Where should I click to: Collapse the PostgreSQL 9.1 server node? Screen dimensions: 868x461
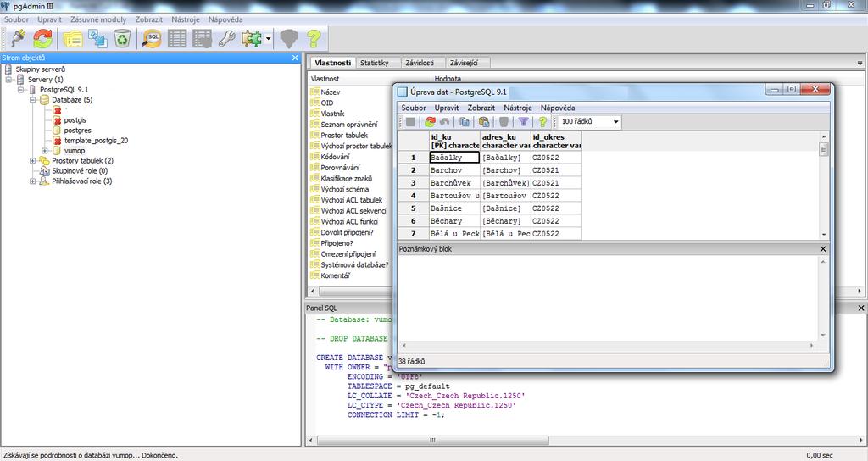pyautogui.click(x=20, y=89)
